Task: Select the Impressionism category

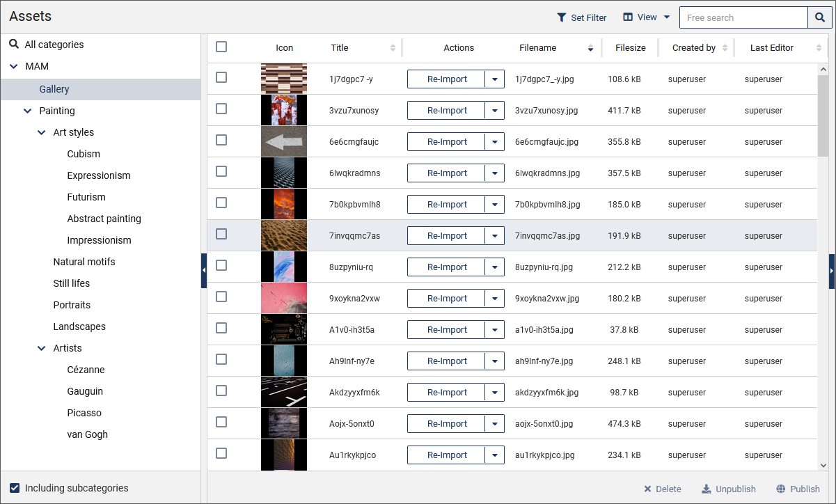Action: tap(99, 240)
